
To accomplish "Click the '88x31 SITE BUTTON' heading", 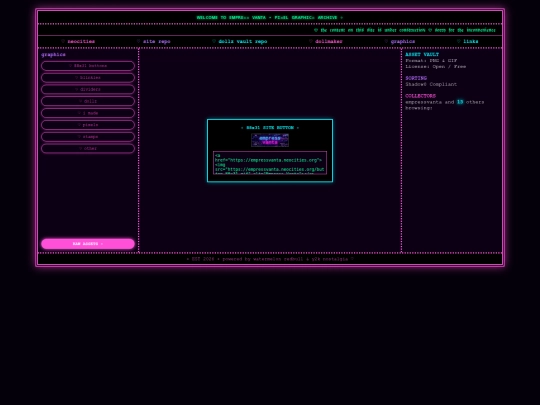I will tap(270, 128).
